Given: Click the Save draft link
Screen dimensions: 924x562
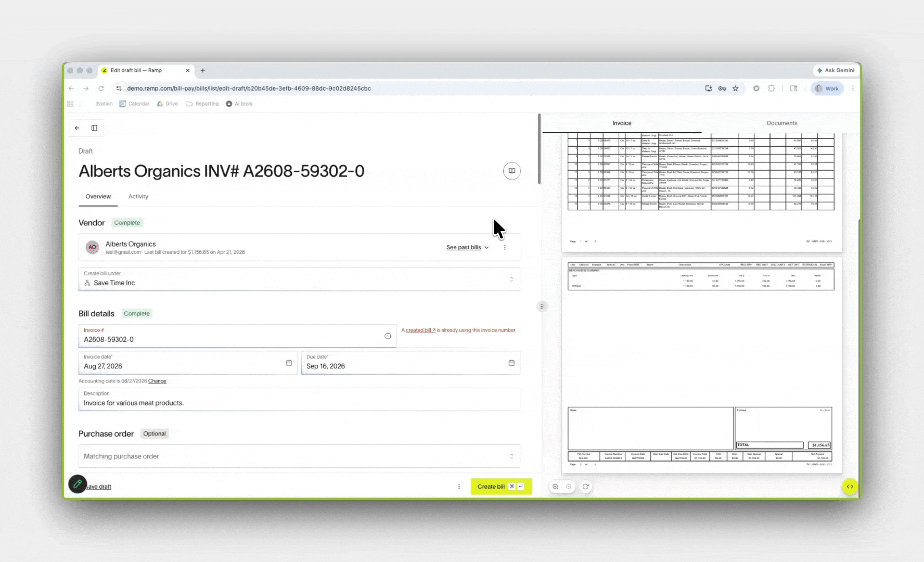Looking at the screenshot, I should click(99, 487).
